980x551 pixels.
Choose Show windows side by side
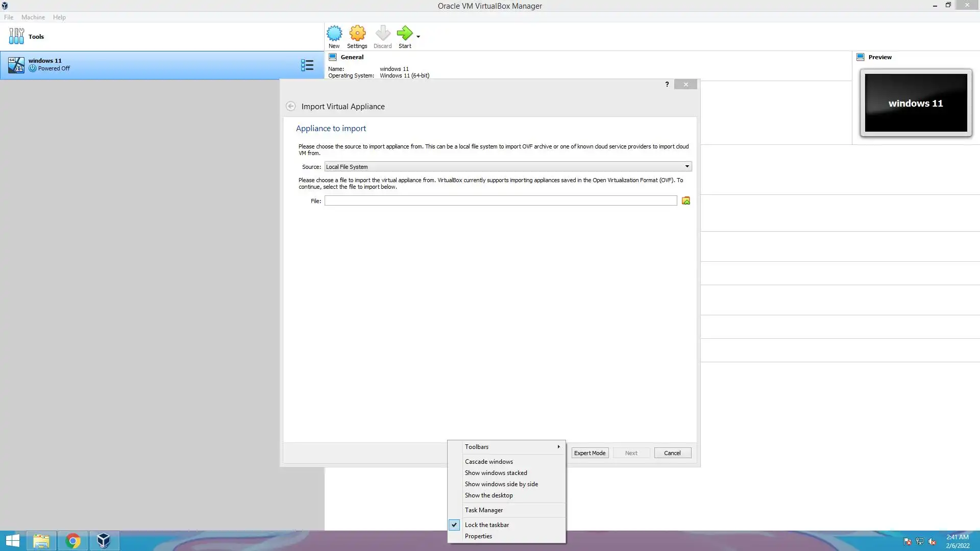point(501,484)
